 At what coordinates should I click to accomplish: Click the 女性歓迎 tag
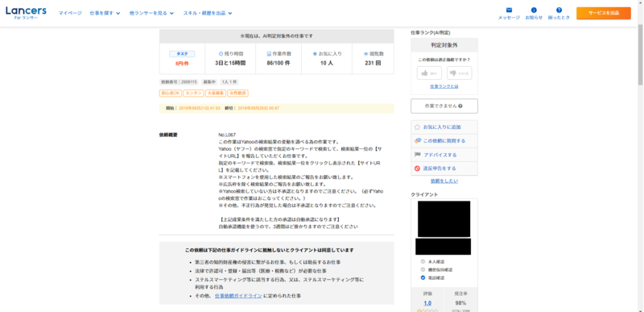237,94
